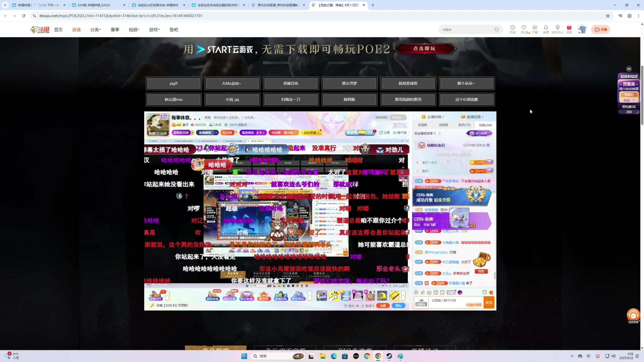Click the 任务大厅 task hall icon

155,296
